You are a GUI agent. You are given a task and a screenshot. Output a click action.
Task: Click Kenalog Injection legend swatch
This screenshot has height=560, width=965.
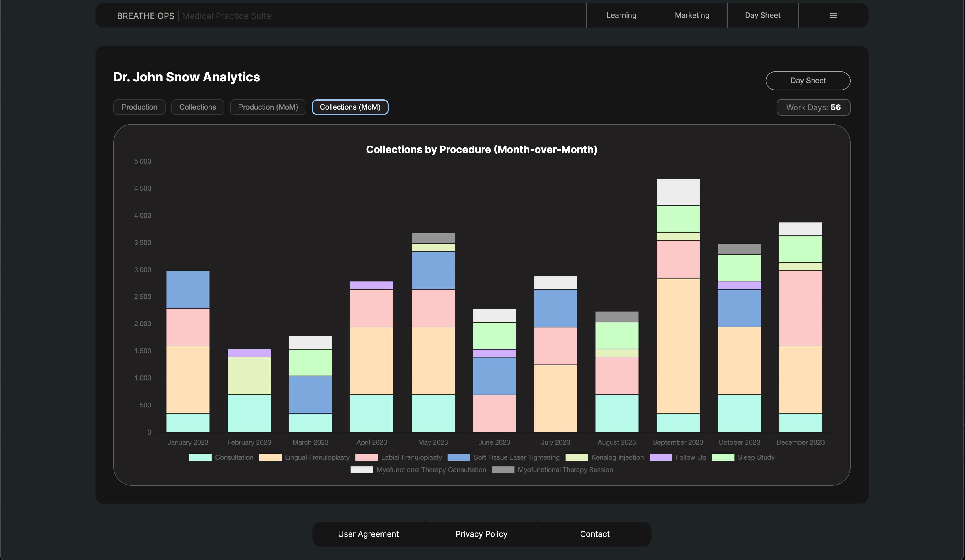click(x=576, y=457)
